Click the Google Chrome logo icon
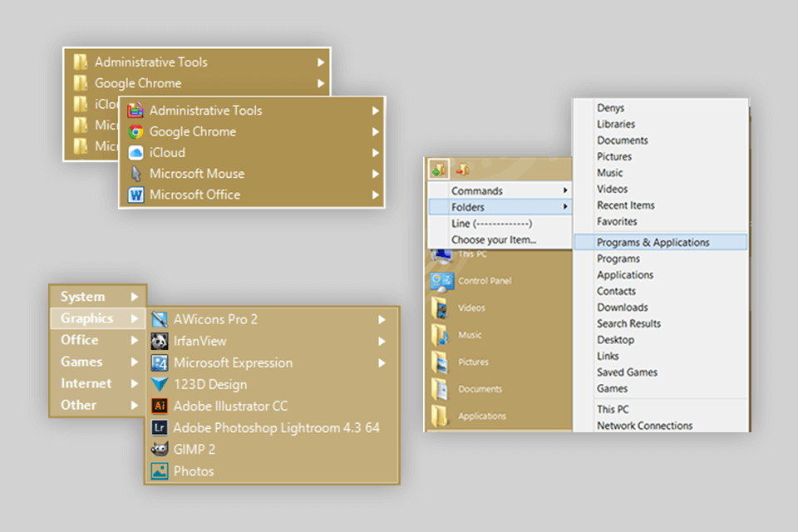 [x=135, y=132]
